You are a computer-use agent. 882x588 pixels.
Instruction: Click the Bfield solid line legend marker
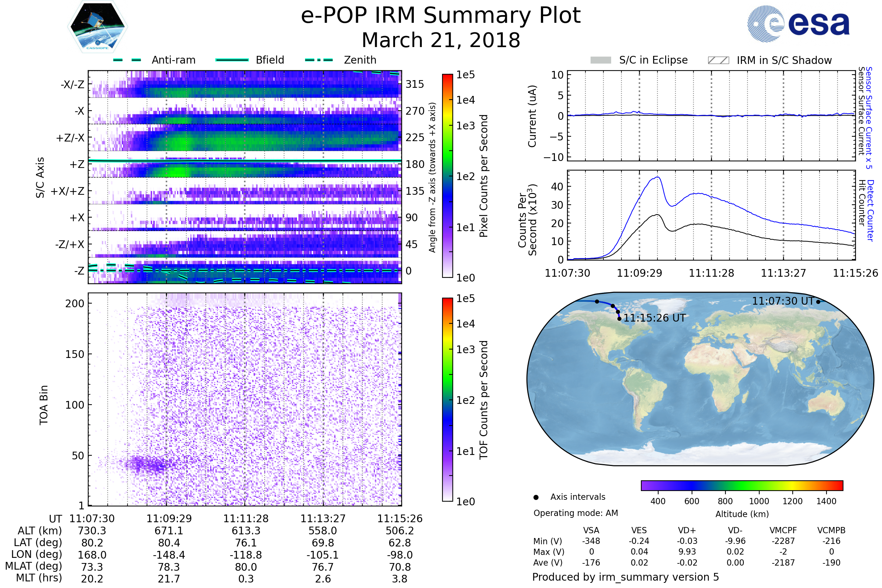pyautogui.click(x=232, y=60)
